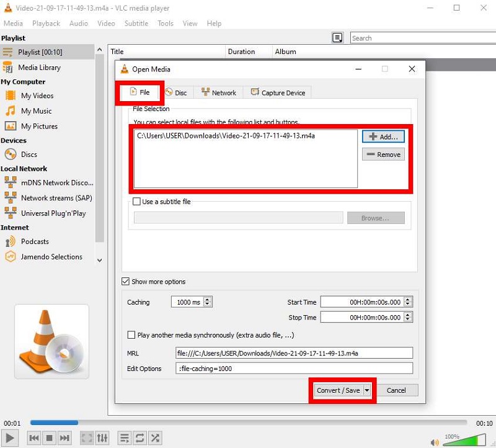Toggle the playlist view icon in bottom bar

click(125, 438)
